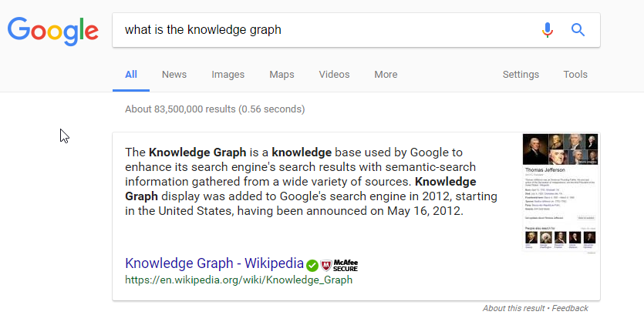The image size is (644, 325).
Task: Click the blue magnifying glass search button
Action: (x=578, y=30)
